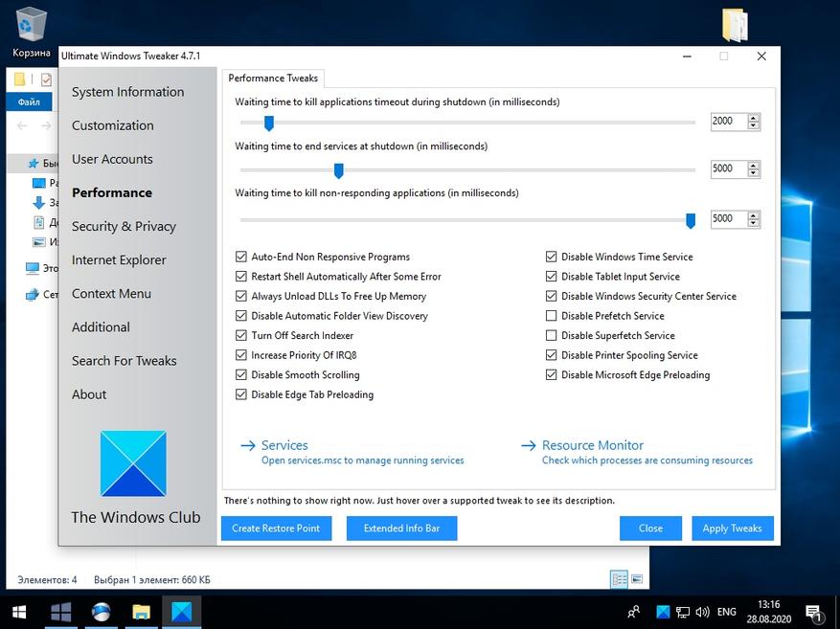840x629 pixels.
Task: Decrease kill applications timeout with down arrow
Action: pyautogui.click(x=753, y=125)
